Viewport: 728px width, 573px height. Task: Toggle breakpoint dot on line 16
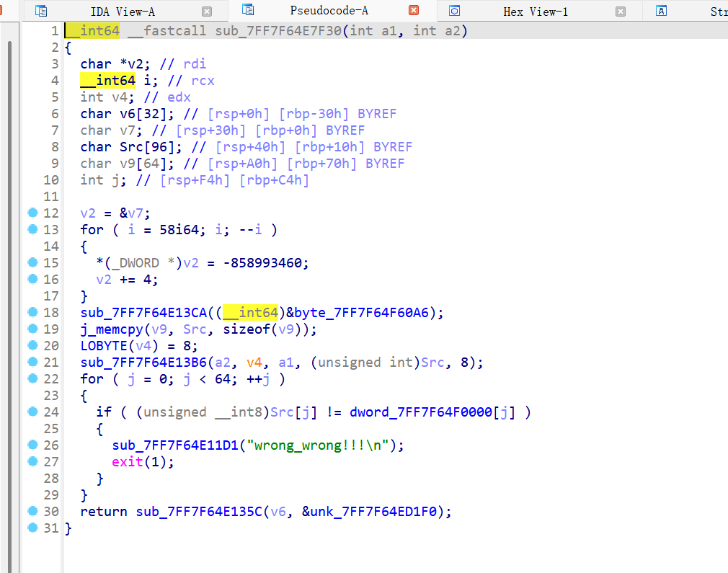(x=32, y=279)
